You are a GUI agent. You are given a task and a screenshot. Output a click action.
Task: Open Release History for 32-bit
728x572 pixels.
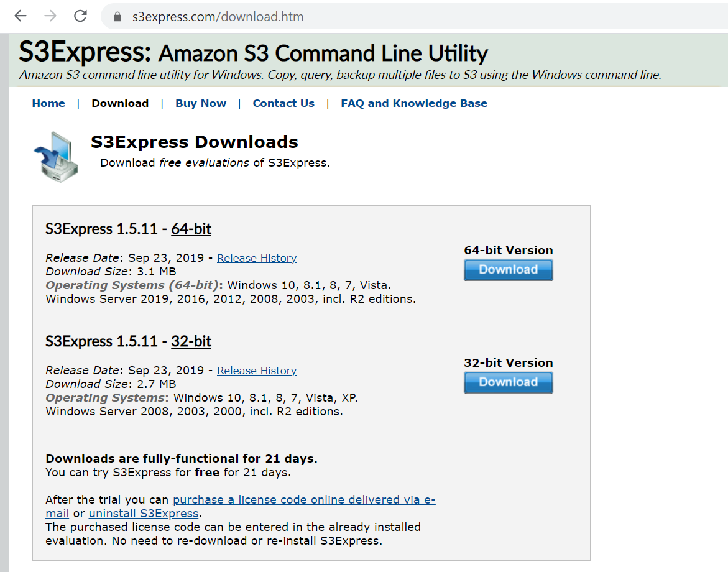tap(257, 371)
